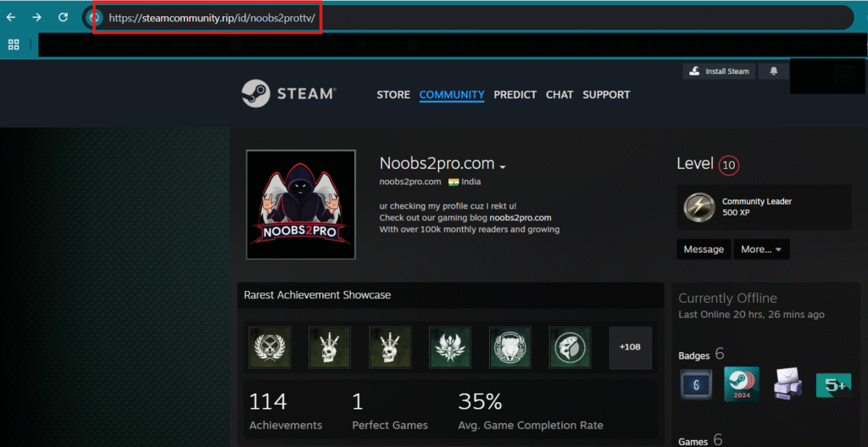Open the STORE menu
The width and height of the screenshot is (868, 447).
393,95
